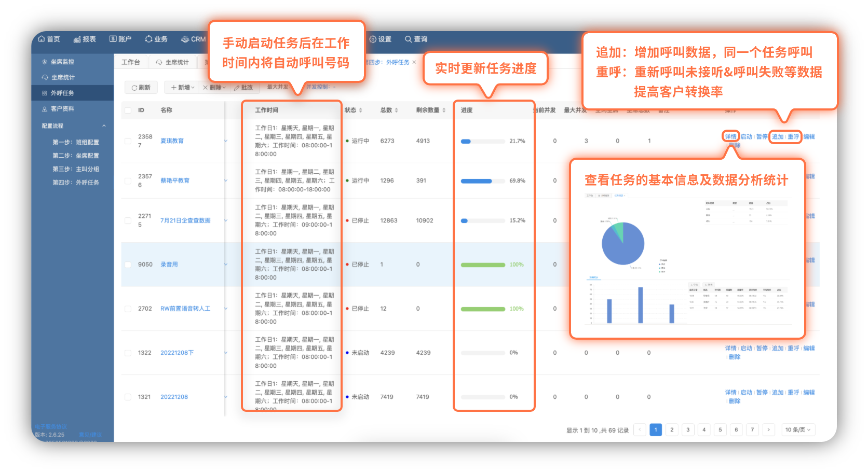Image resolution: width=868 pixels, height=473 pixels.
Task: Click the 设置 gear icon
Action: coord(372,39)
